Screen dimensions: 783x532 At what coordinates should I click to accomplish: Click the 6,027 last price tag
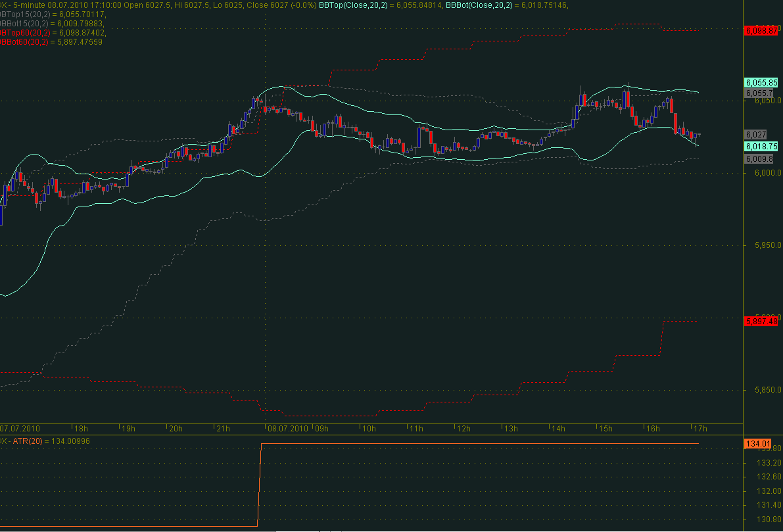[756, 133]
